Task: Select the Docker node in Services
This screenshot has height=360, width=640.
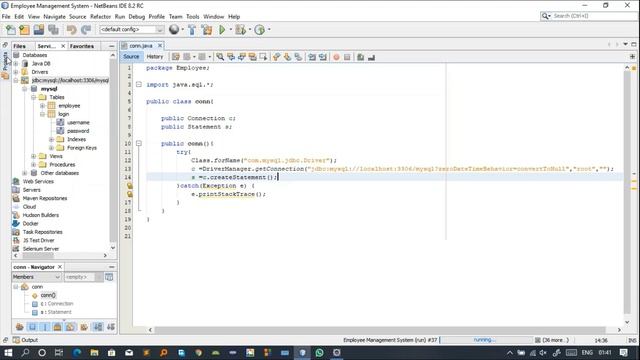Action: point(30,224)
